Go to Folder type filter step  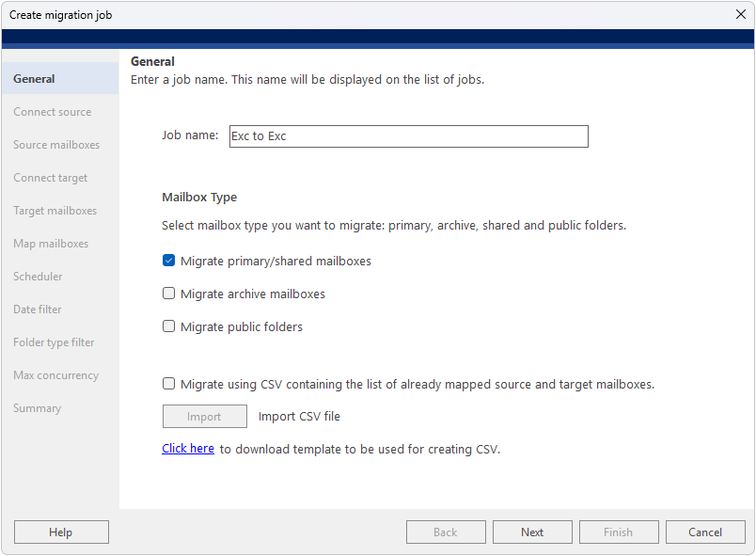54,342
